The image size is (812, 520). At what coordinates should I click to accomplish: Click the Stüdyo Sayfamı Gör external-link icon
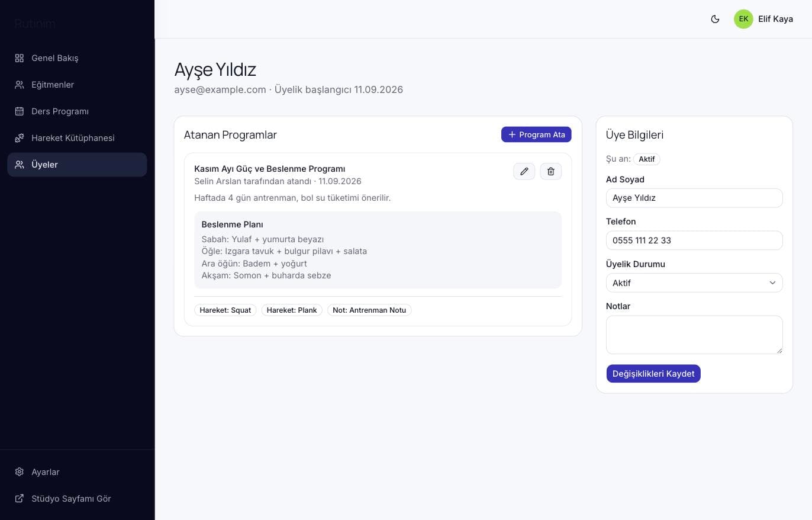(x=20, y=499)
